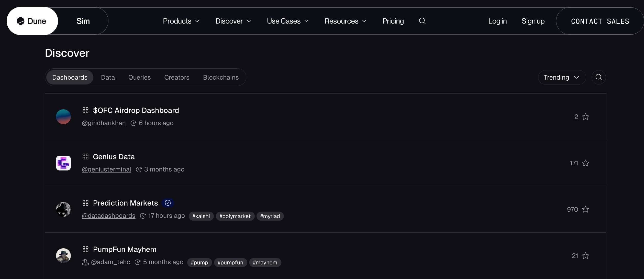The height and width of the screenshot is (279, 644).
Task: Expand the Resources menu
Action: [x=346, y=21]
